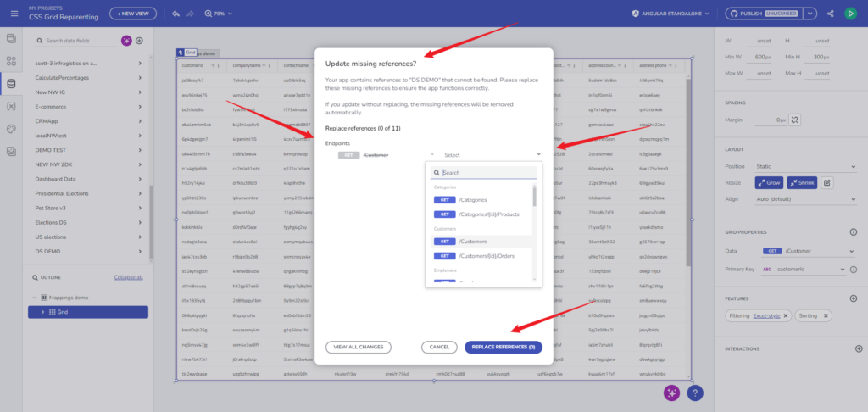Click the Interactions add plus icon

tap(859, 349)
